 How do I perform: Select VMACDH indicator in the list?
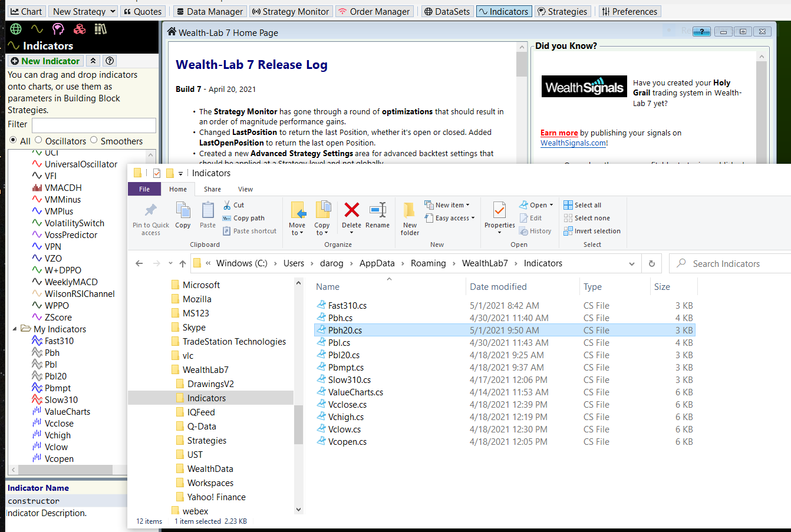click(63, 187)
